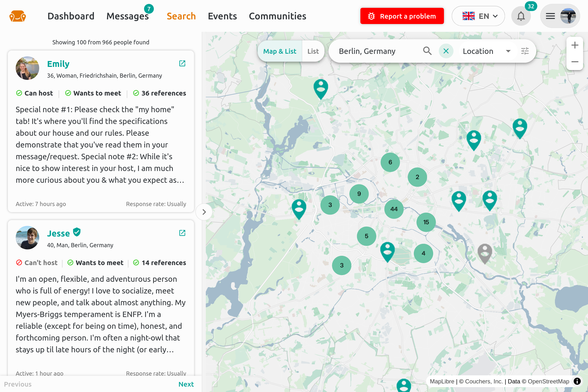Viewport: 588px width, 392px height.
Task: Open the Events page
Action: coord(222,16)
